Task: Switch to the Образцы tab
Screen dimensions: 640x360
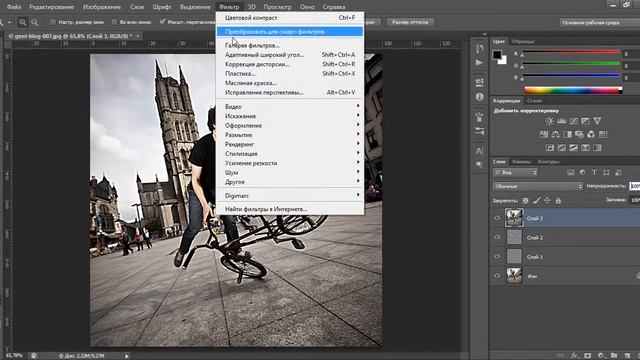Action: (523, 41)
